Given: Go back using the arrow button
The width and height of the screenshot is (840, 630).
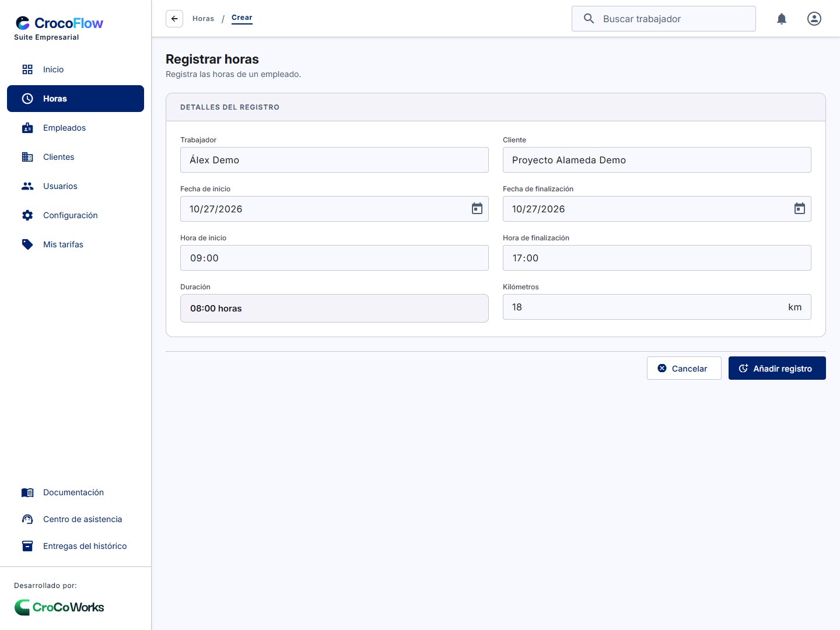Looking at the screenshot, I should [174, 19].
